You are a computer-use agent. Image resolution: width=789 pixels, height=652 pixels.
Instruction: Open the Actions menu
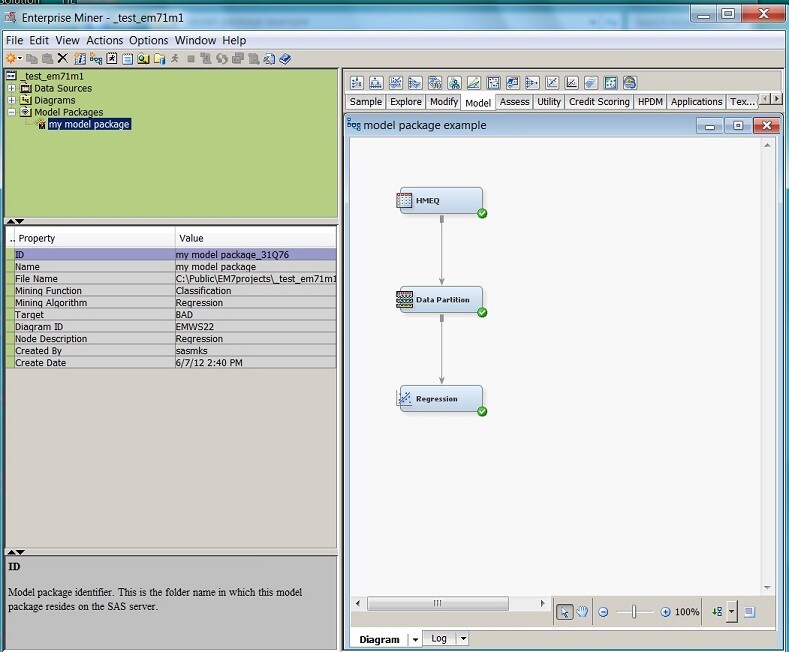coord(104,40)
